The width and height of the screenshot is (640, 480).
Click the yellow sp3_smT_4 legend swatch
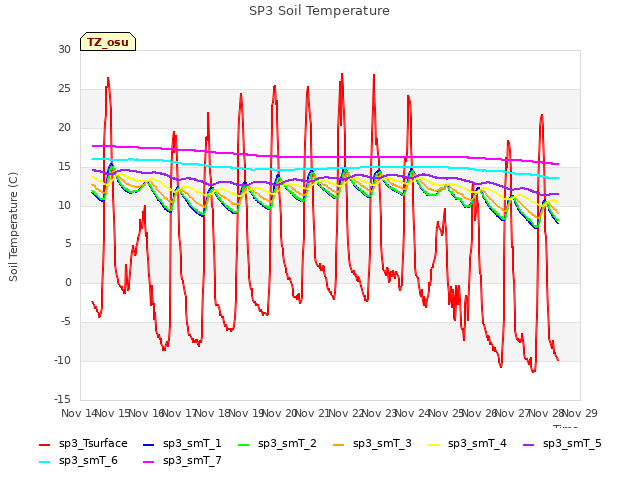(x=433, y=444)
